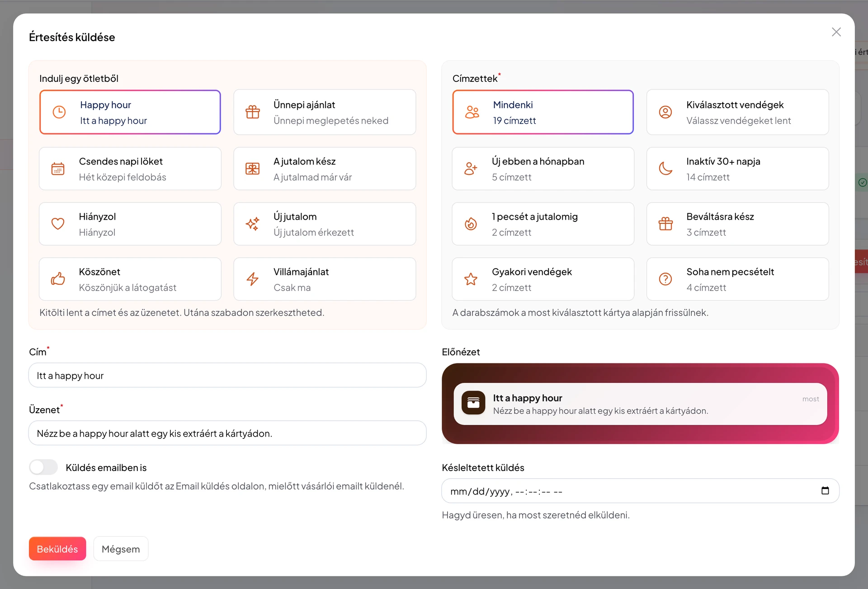Select Új ebben a hónapban label
Image resolution: width=868 pixels, height=589 pixels.
pyautogui.click(x=538, y=161)
